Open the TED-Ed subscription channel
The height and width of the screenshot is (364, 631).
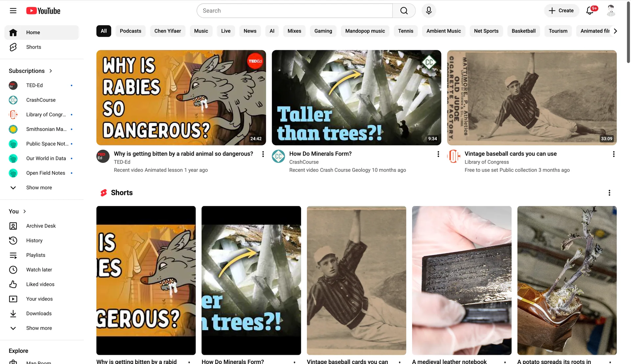click(x=42, y=85)
